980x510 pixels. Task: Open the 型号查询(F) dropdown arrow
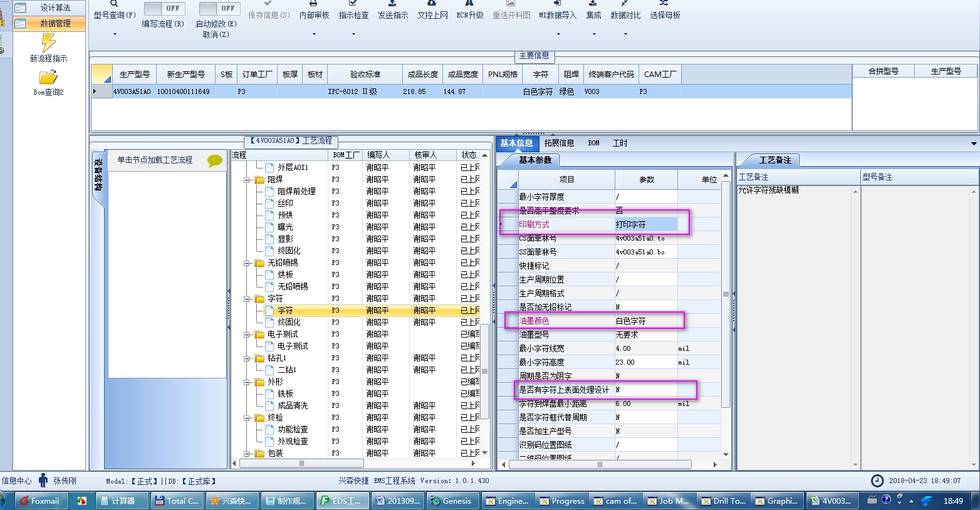[x=115, y=34]
